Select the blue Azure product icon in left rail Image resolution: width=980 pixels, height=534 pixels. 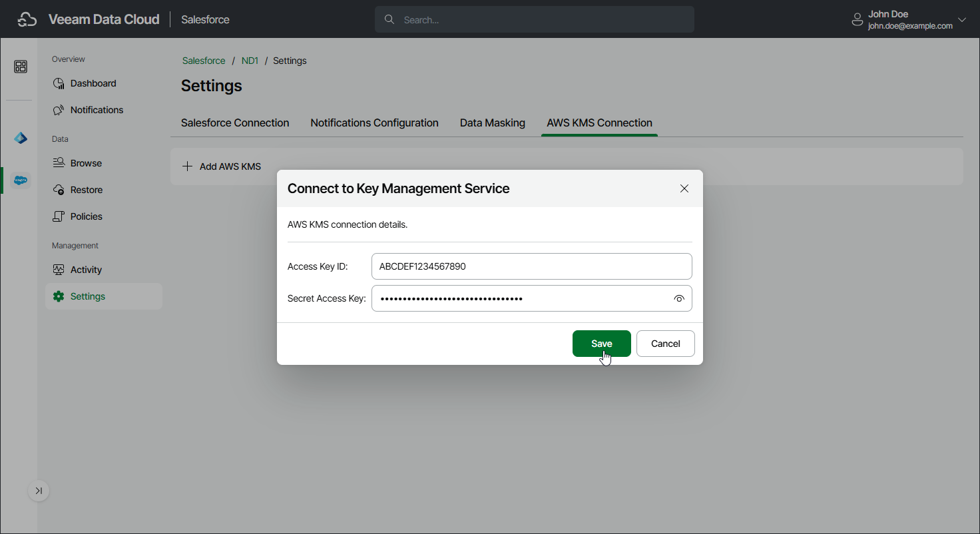(x=21, y=138)
